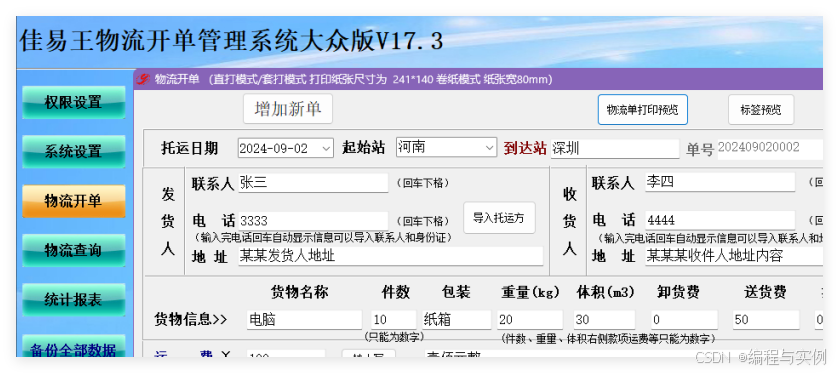Click the 佳易王物流开单管理系统大众版V17.3 title text
The width and height of the screenshot is (839, 373).
click(x=231, y=40)
